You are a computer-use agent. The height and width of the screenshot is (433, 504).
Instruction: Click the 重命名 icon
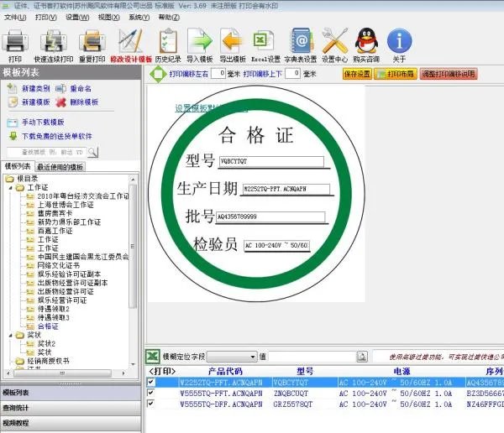click(60, 88)
